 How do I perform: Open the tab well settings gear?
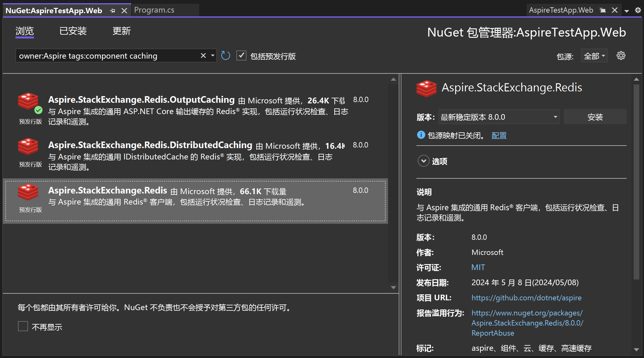click(x=638, y=10)
